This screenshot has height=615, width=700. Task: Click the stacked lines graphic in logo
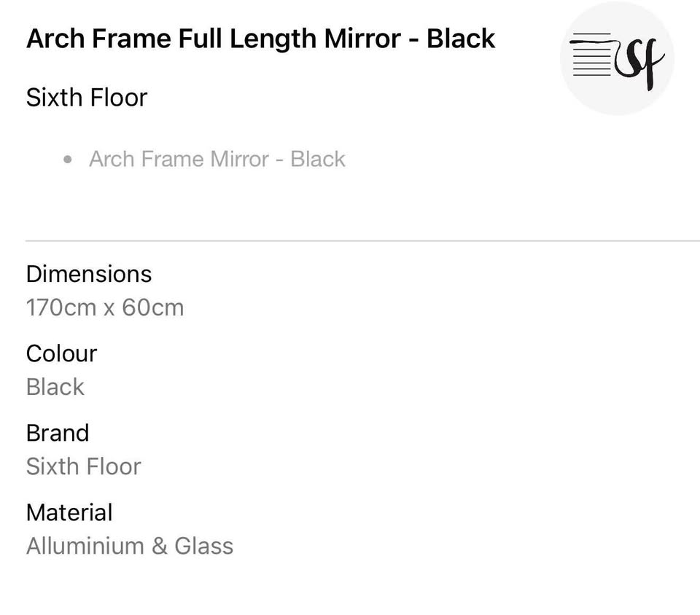[x=591, y=55]
